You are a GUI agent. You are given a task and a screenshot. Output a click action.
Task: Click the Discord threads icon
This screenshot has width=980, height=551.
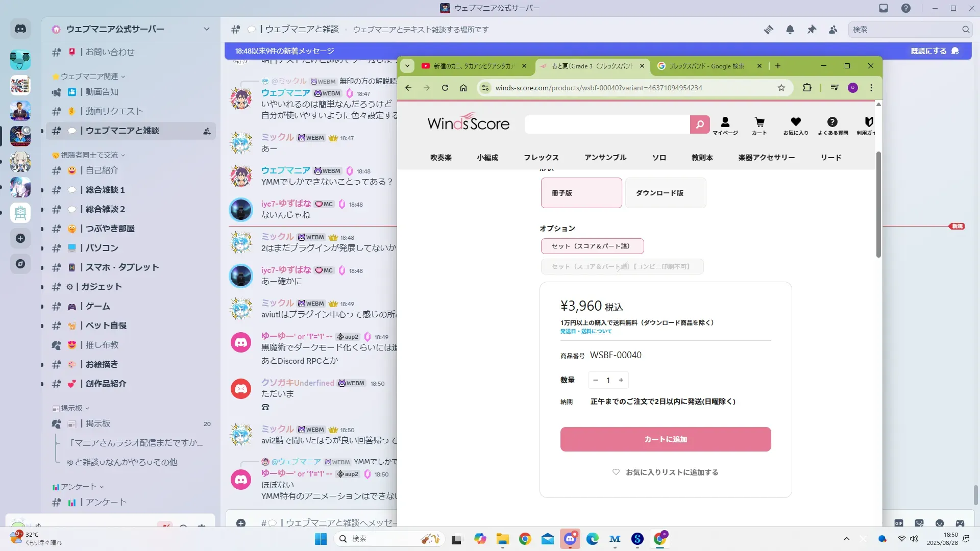coord(768,30)
